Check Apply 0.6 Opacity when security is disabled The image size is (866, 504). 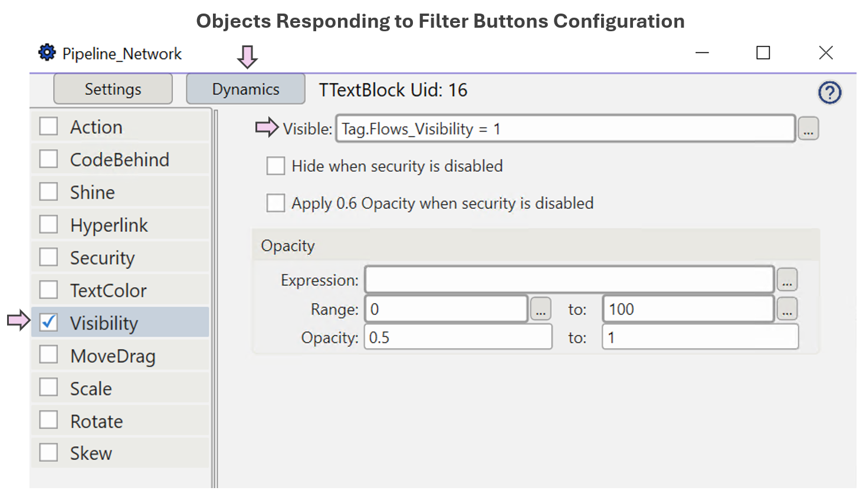pos(275,203)
